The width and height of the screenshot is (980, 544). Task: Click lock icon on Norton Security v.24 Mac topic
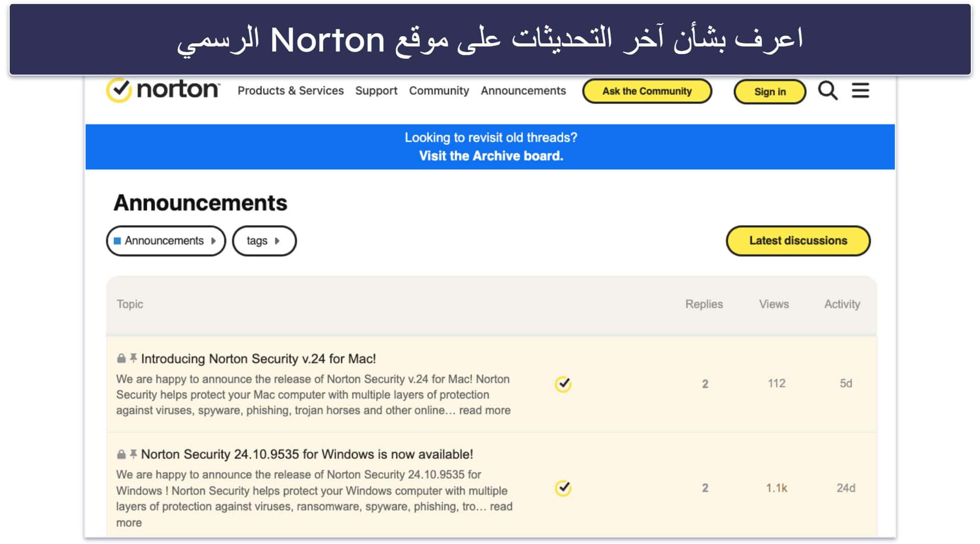tap(121, 358)
